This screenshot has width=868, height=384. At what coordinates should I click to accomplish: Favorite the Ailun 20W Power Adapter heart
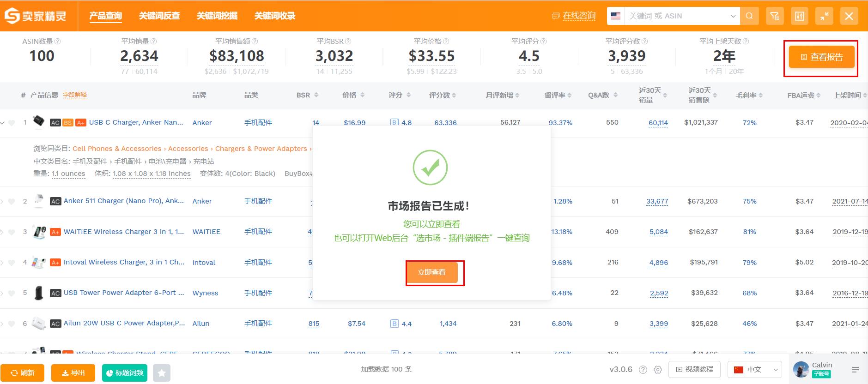(12, 324)
